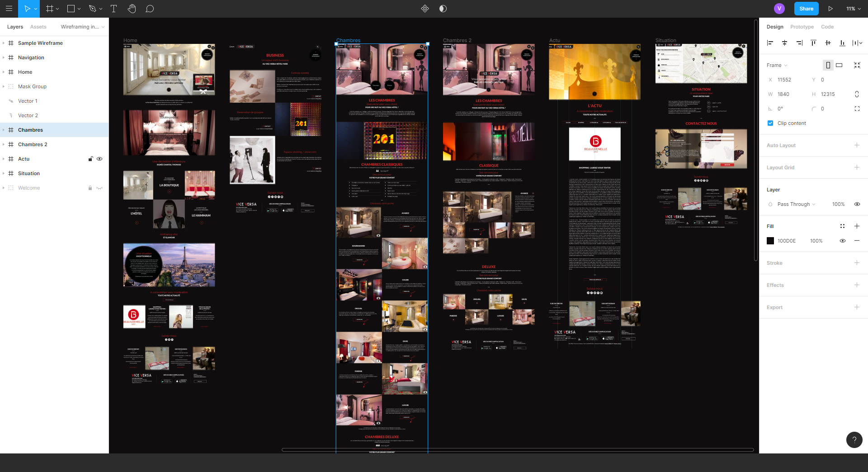
Task: Select the Comment tool
Action: coord(150,9)
